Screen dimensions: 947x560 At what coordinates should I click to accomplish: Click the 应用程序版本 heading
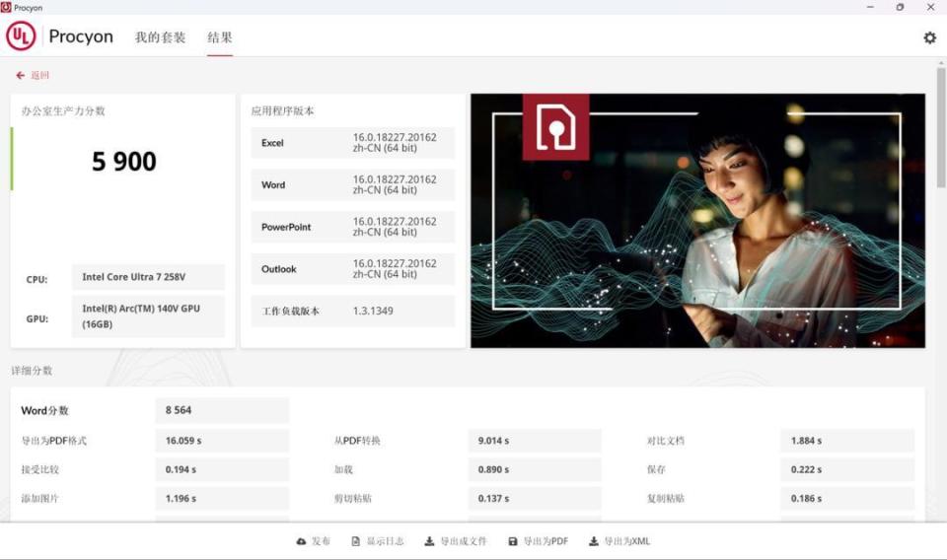(x=283, y=111)
